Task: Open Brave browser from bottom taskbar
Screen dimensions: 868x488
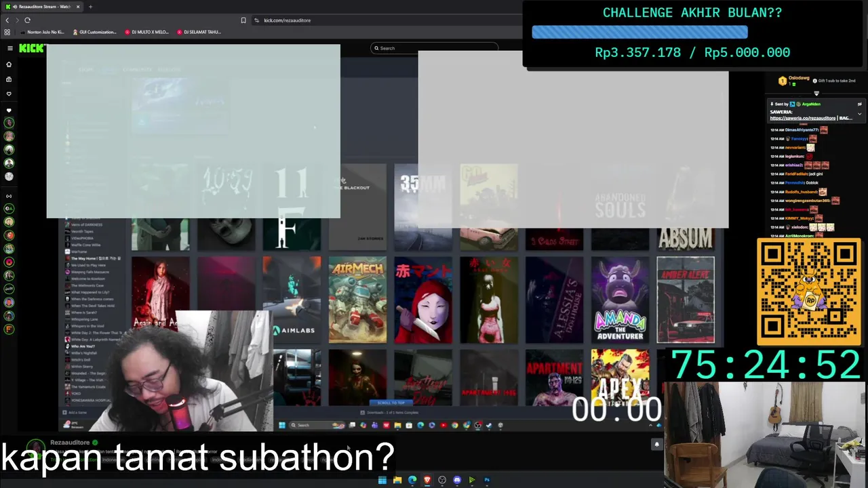Action: coord(427,480)
